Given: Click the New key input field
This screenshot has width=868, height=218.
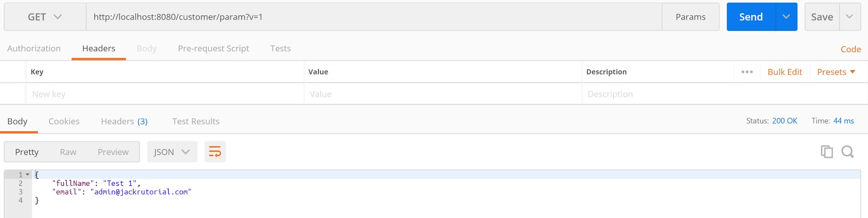Looking at the screenshot, I should coord(165,94).
